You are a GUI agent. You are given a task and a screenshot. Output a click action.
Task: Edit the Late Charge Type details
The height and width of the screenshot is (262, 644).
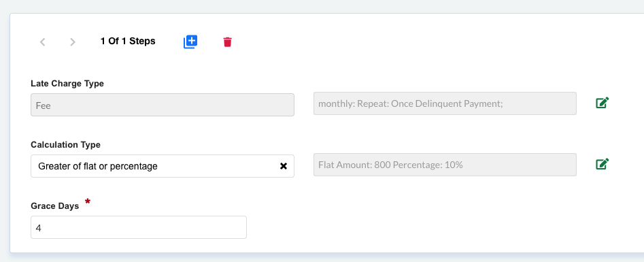tap(602, 103)
